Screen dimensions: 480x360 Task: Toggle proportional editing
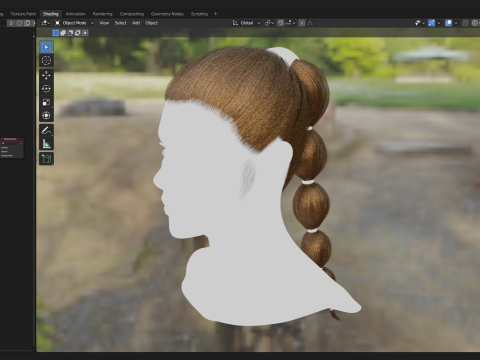302,23
